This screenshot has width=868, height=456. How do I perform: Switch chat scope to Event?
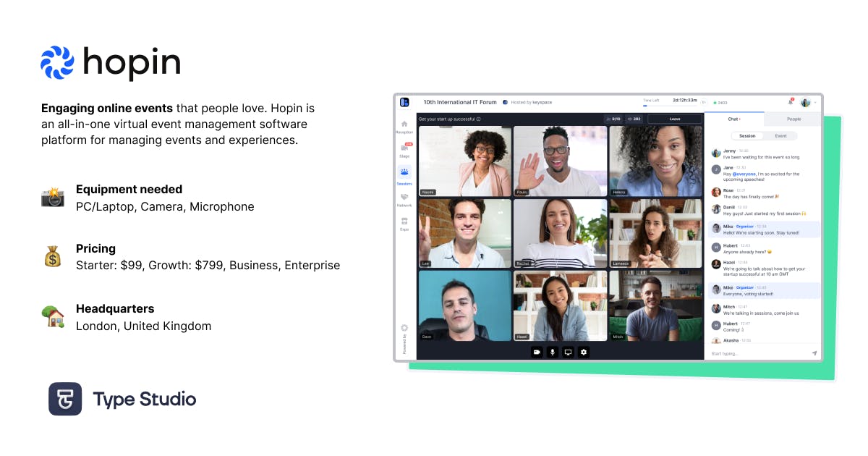click(x=780, y=135)
